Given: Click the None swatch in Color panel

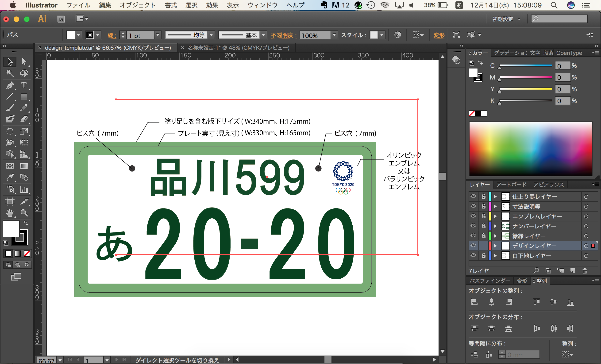Looking at the screenshot, I should (472, 114).
